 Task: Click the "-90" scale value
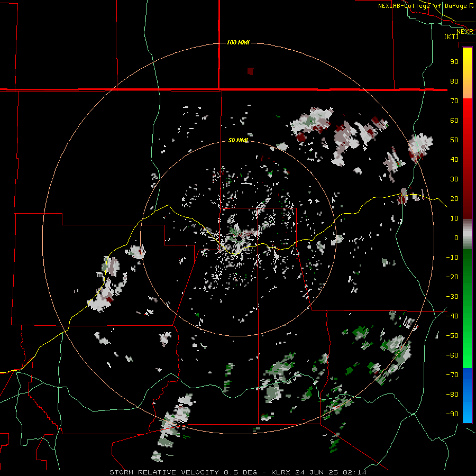coord(452,414)
